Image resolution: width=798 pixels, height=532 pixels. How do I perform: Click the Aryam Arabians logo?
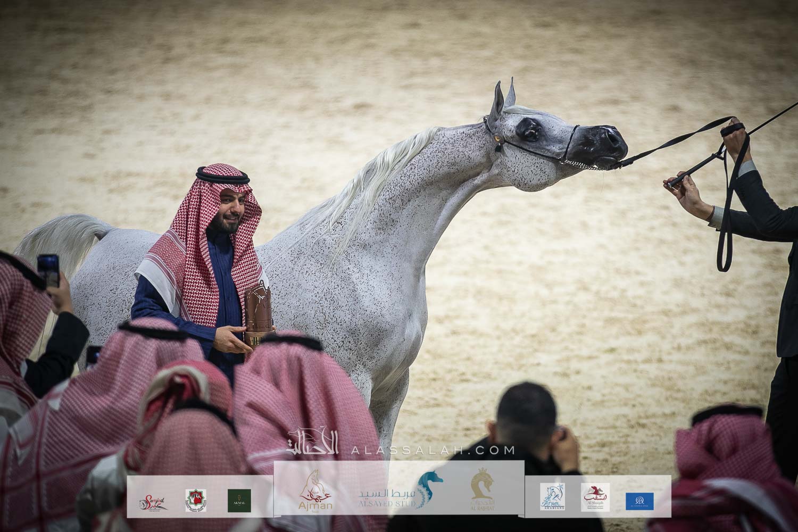[552, 497]
